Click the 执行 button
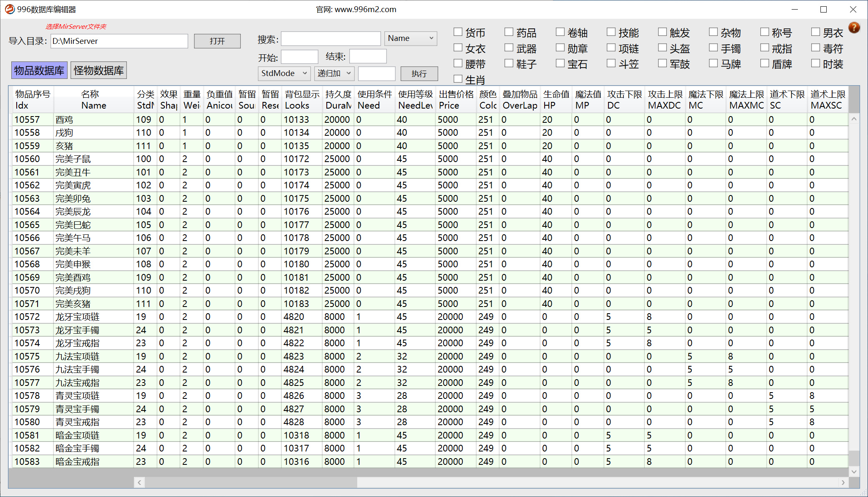This screenshot has height=497, width=868. pyautogui.click(x=419, y=74)
